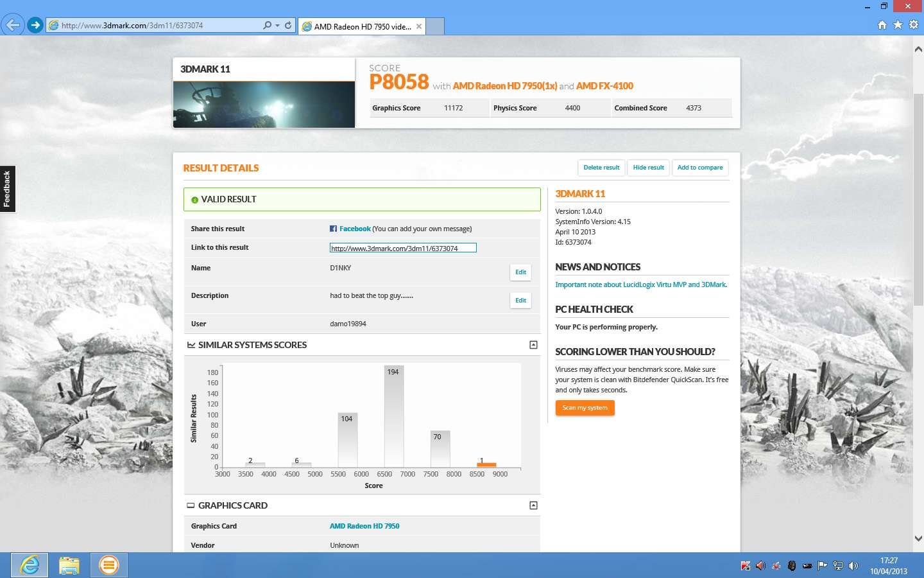Open the LucidLogix Virtu MVP notice link

click(641, 285)
